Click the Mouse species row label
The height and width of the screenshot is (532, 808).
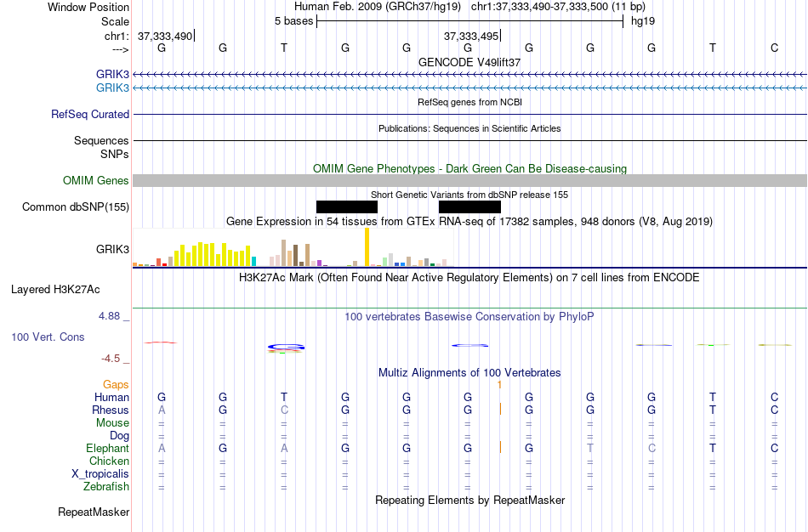coord(112,423)
